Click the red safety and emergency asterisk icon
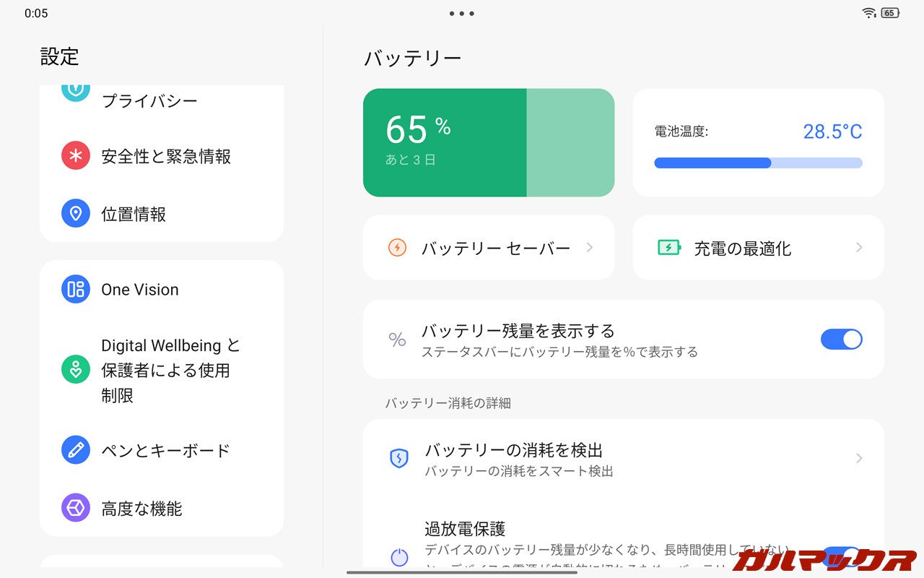 coord(76,155)
